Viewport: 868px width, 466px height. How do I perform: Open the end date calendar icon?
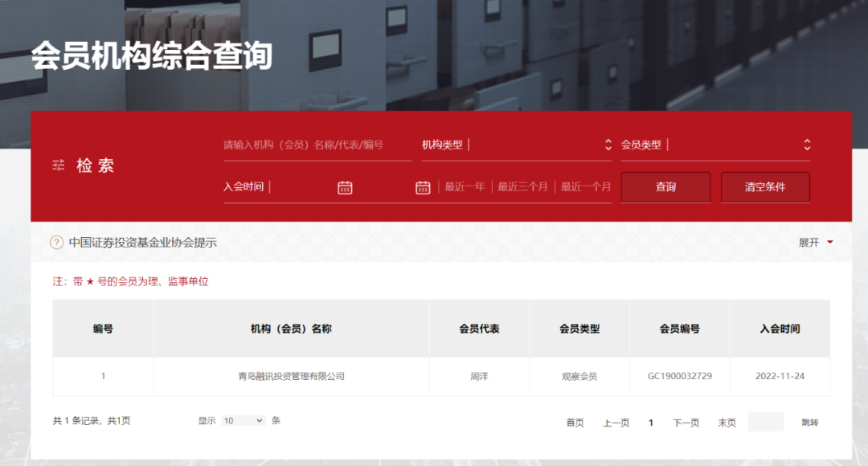click(x=421, y=186)
